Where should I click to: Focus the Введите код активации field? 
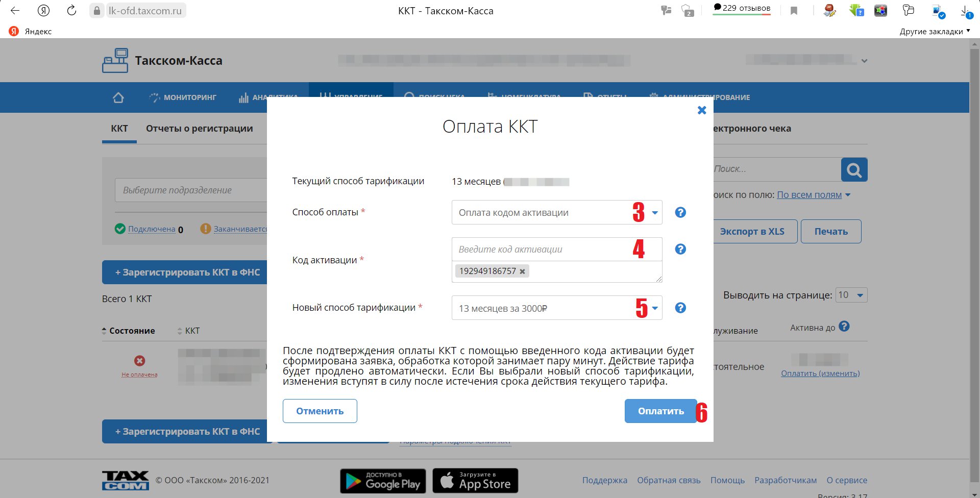557,249
